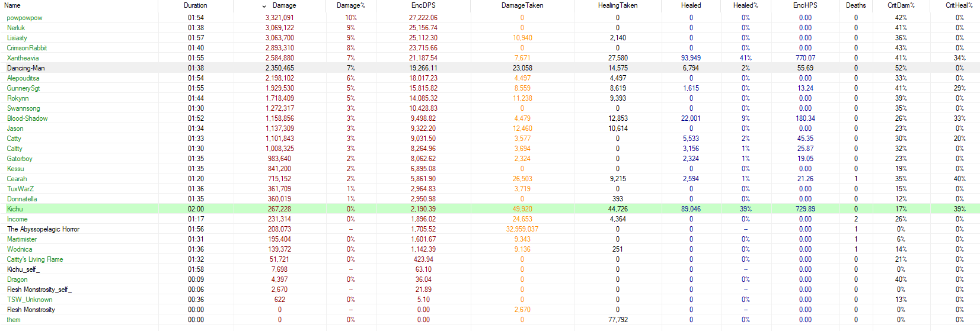Select The Abyssopelagic Horror entry
Viewport: 980px width, 331px height.
pyautogui.click(x=43, y=229)
